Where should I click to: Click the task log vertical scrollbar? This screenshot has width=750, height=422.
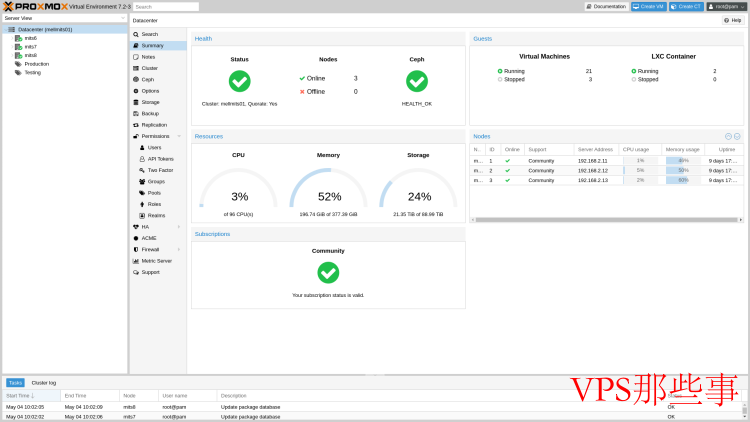[x=745, y=411]
